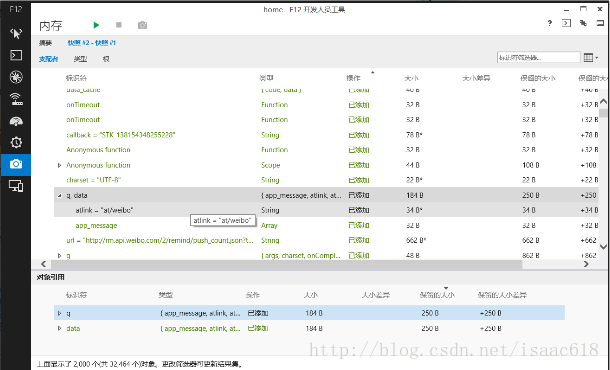Image resolution: width=610 pixels, height=370 pixels.
Task: Expand the q row in object references
Action: (x=59, y=313)
